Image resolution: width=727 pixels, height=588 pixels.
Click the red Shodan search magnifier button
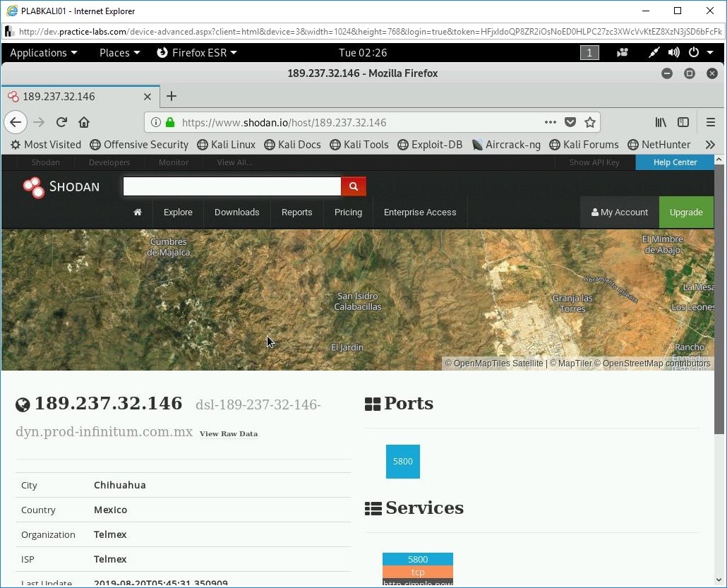coord(353,186)
